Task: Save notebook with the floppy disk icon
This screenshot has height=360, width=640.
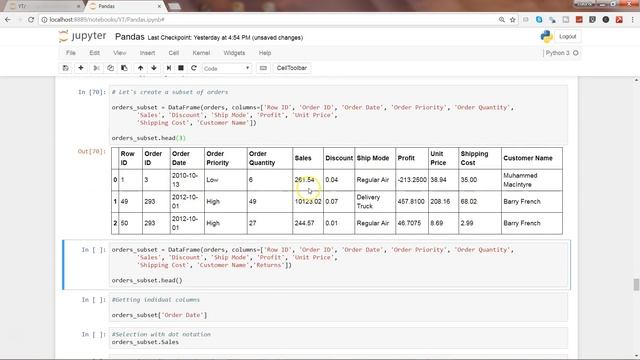Action: (x=65, y=68)
